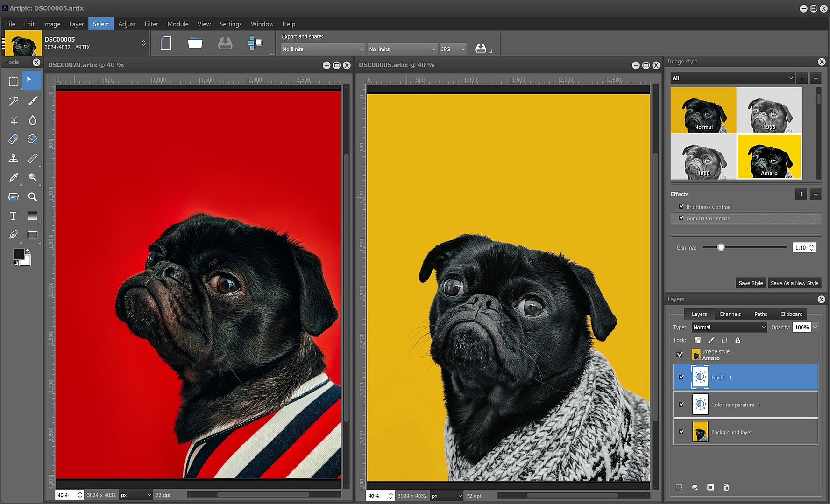Uncheck the Brightness Contrast effect
830x504 pixels.
pos(681,206)
